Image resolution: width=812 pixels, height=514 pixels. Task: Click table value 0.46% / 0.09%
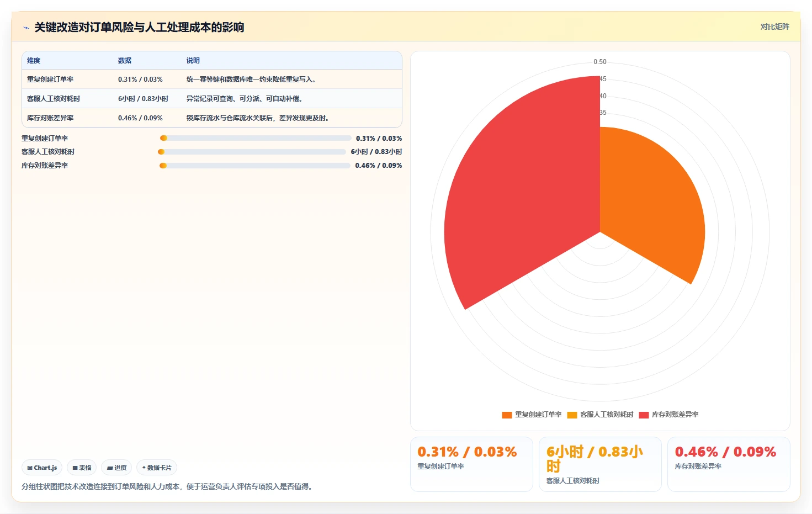(140, 118)
